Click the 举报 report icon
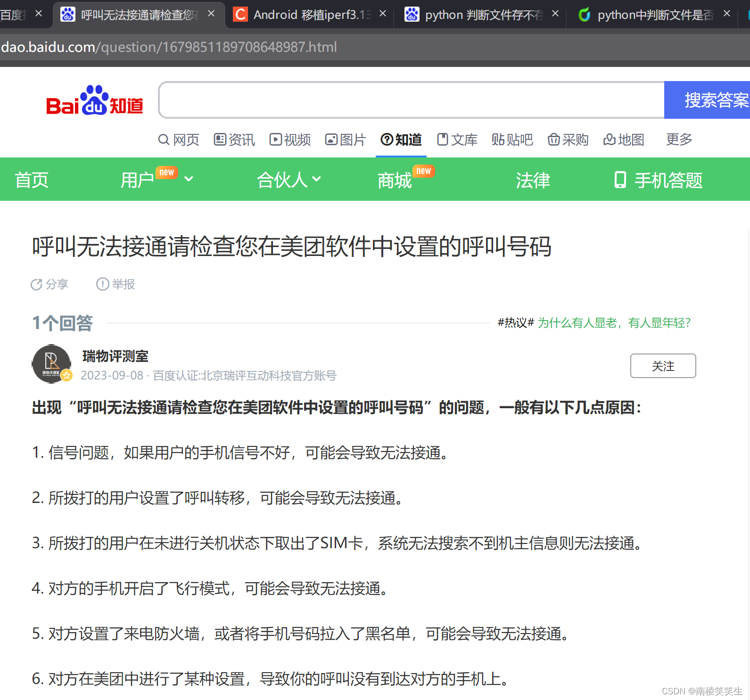 tap(102, 284)
